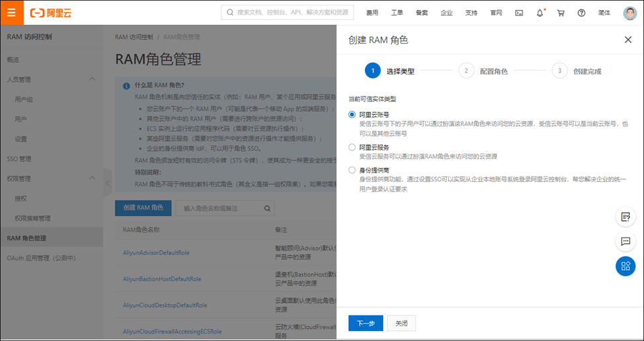Open the floating chat message icon
644x341 pixels.
coord(625,241)
